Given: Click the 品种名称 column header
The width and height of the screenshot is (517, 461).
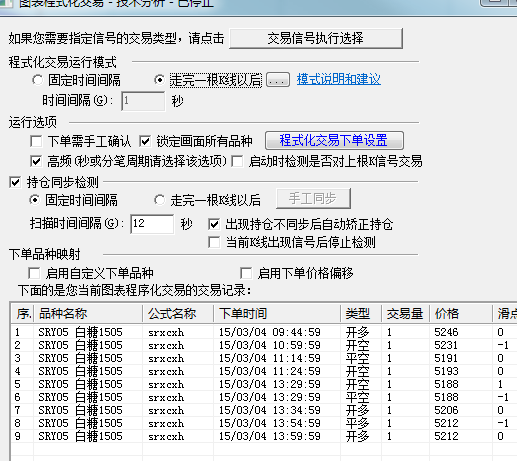Looking at the screenshot, I should pyautogui.click(x=88, y=314).
